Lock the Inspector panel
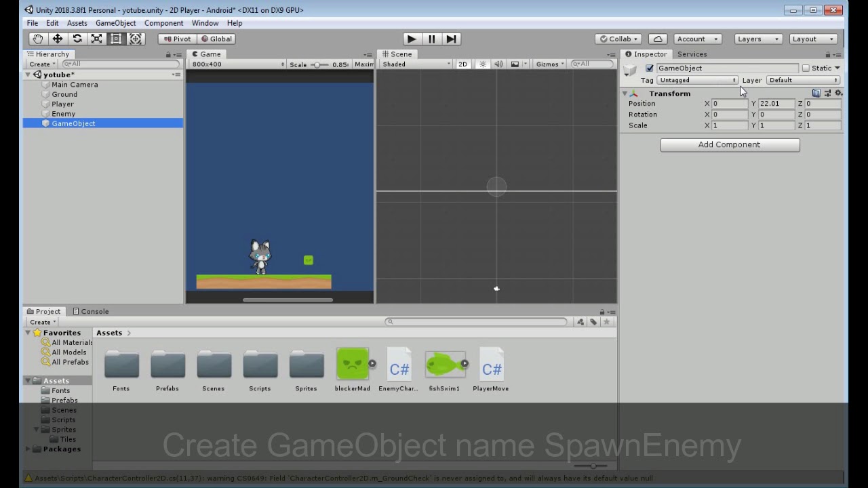 point(828,54)
